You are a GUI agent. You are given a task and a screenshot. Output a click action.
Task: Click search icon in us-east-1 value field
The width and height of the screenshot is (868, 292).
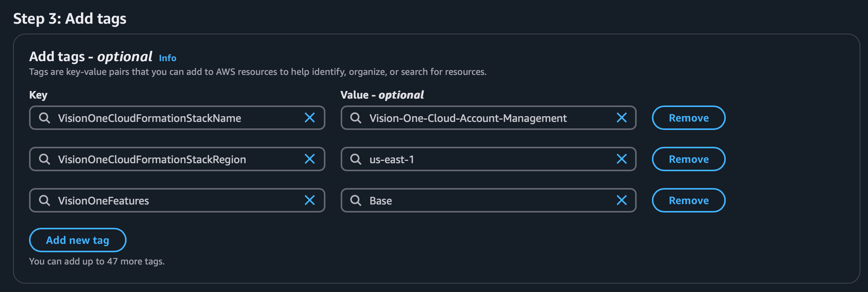356,159
